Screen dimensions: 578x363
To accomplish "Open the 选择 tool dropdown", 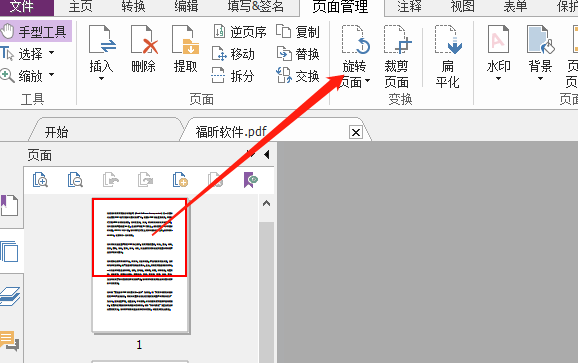I will pyautogui.click(x=52, y=53).
